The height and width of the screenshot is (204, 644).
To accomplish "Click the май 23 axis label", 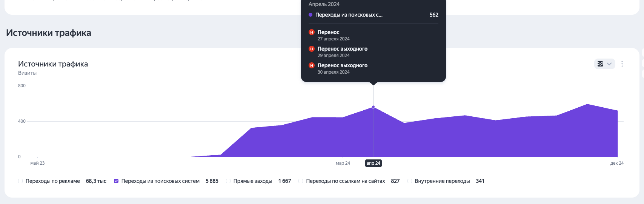I will [37, 163].
